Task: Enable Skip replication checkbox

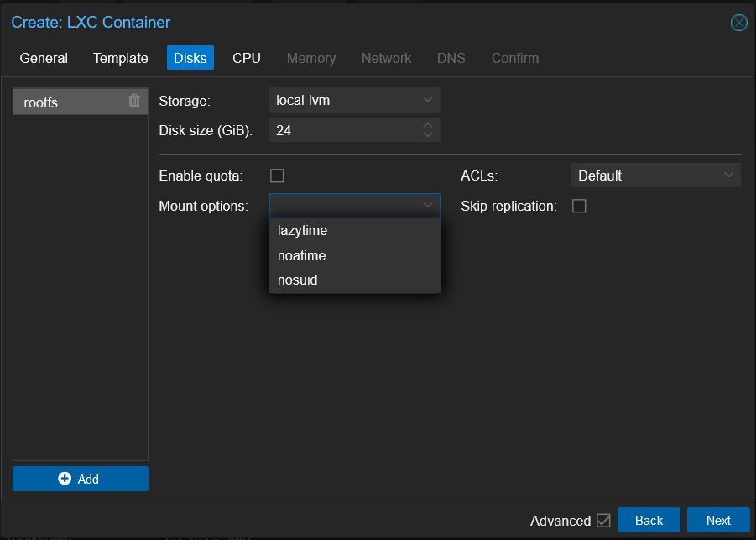Action: 578,206
